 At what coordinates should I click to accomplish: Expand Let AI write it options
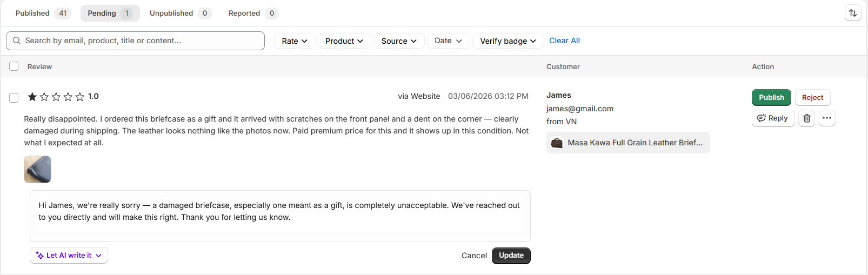pyautogui.click(x=69, y=256)
